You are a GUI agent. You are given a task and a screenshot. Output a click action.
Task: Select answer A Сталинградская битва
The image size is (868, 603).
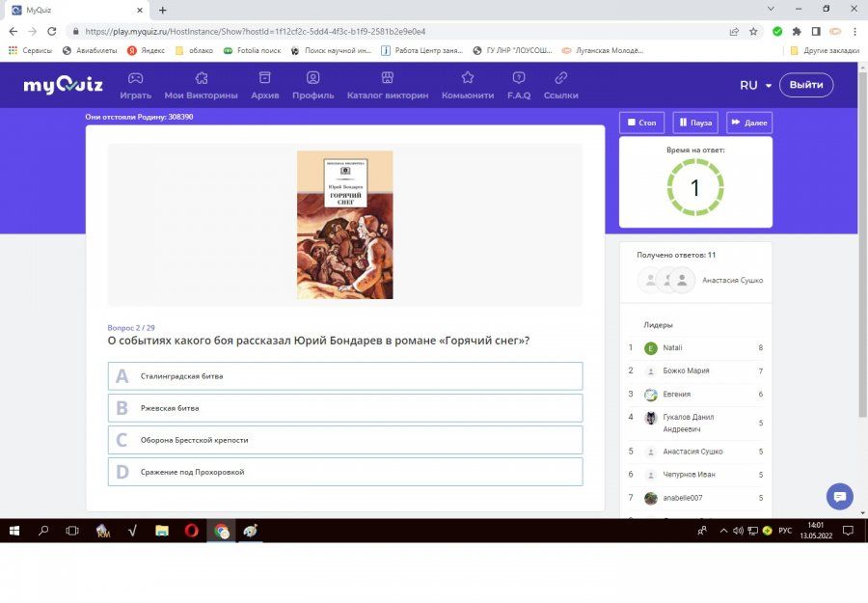pos(345,376)
